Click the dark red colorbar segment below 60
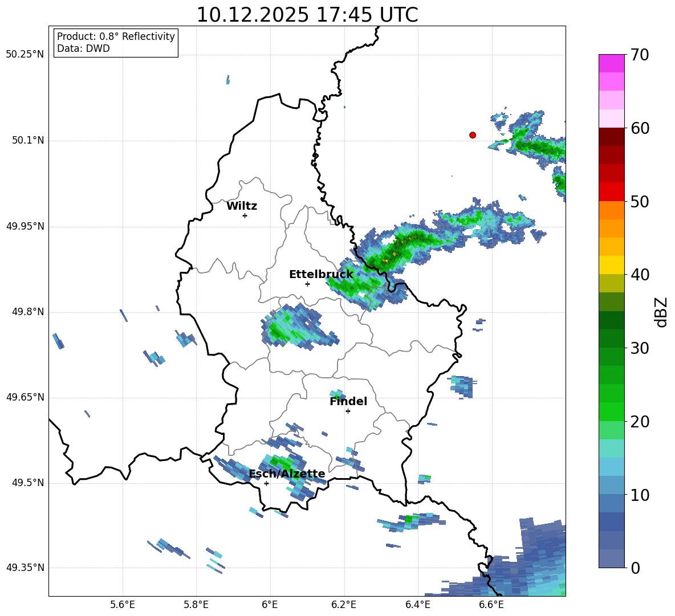This screenshot has width=675, height=616. click(611, 137)
